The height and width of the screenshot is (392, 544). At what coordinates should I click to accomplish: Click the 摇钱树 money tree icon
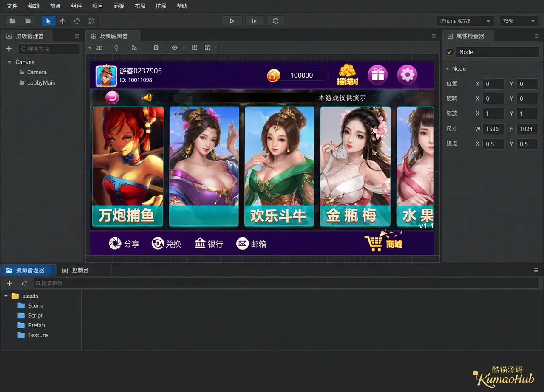point(347,75)
